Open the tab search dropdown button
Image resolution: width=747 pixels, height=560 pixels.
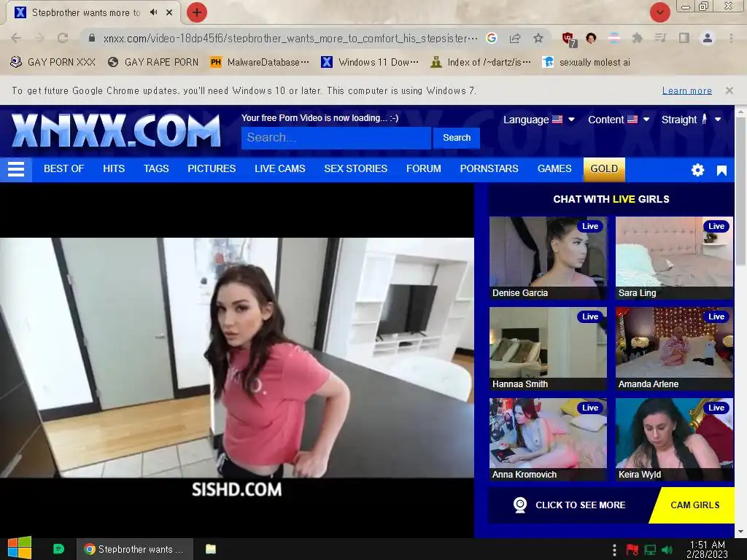[x=659, y=12]
